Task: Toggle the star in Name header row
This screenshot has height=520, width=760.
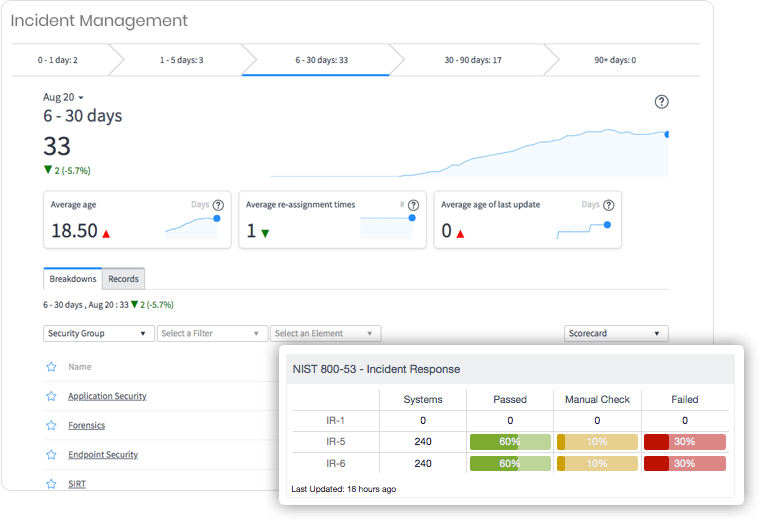Action: (x=51, y=367)
